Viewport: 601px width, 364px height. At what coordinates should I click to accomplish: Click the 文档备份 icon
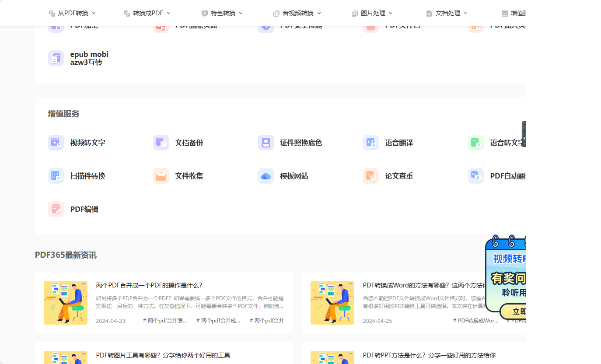pos(161,143)
